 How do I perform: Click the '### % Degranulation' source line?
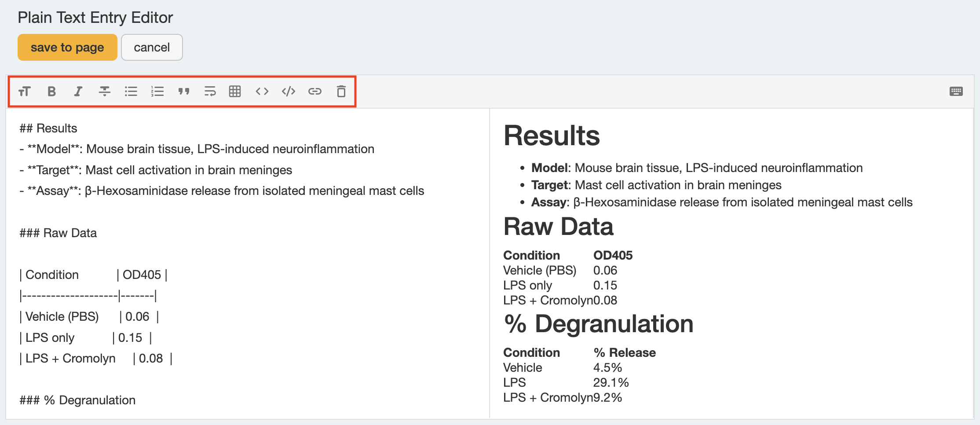coord(77,400)
